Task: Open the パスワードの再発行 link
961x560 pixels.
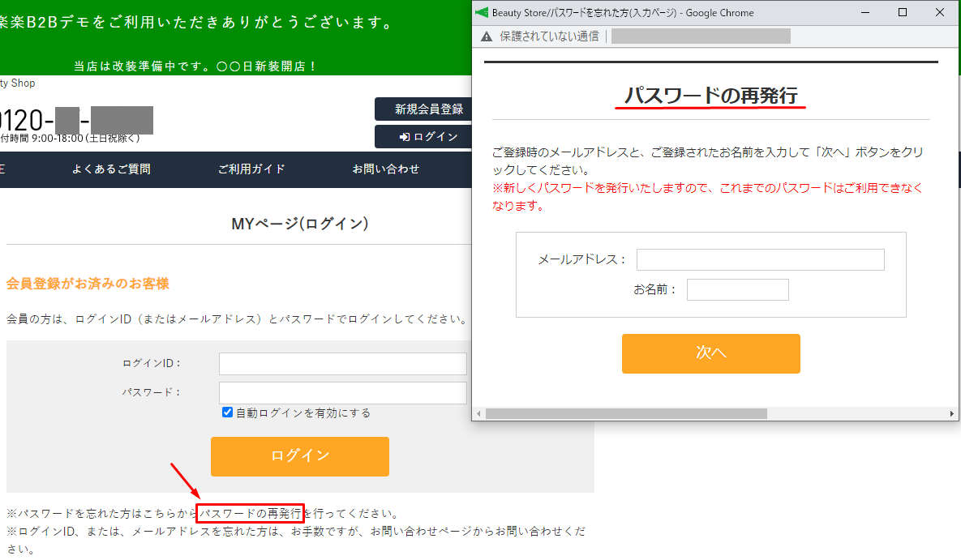Action: pos(250,513)
